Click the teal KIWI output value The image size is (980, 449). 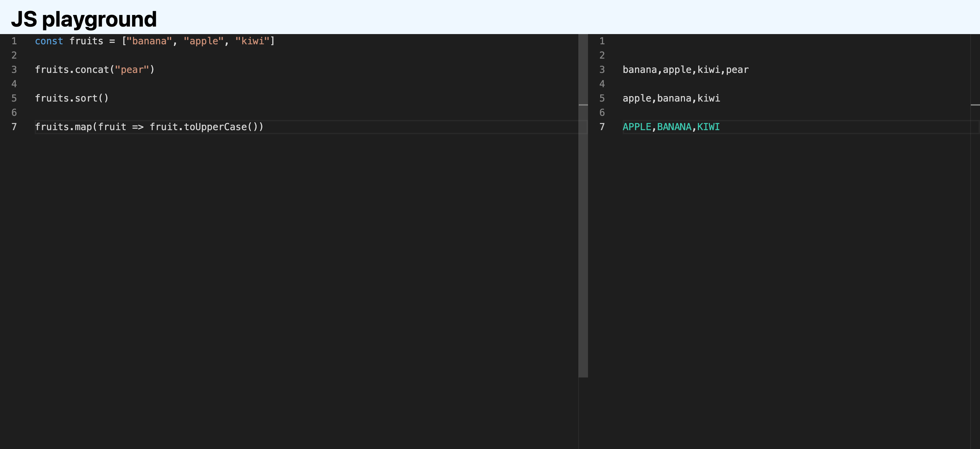[x=708, y=127]
